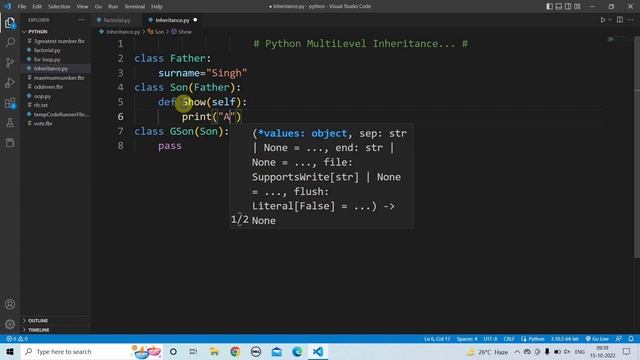The image size is (640, 360).
Task: Open the File menu
Action: click(22, 7)
